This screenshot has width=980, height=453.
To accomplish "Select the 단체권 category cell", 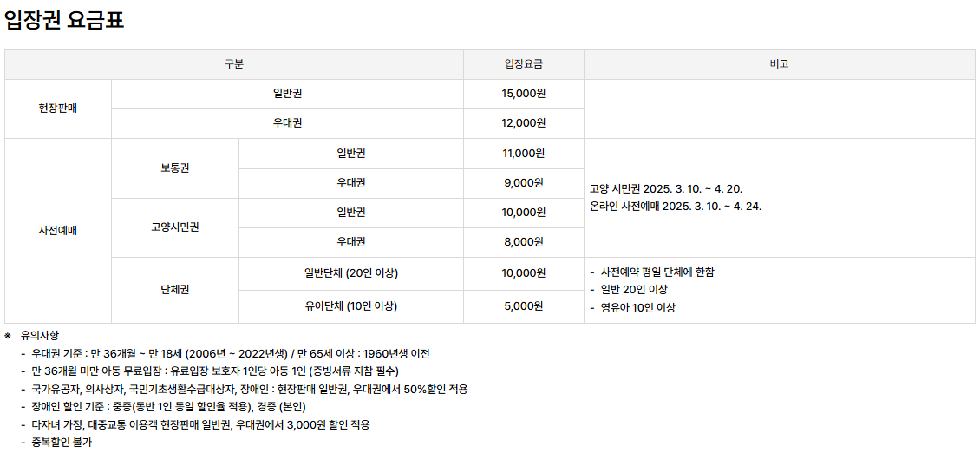I will pos(175,291).
